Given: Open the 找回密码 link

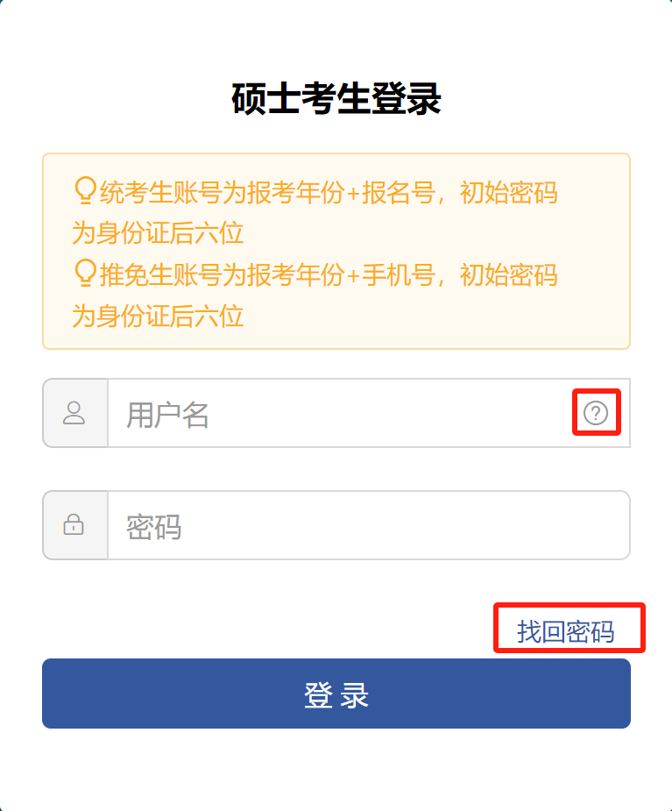Looking at the screenshot, I should (565, 631).
